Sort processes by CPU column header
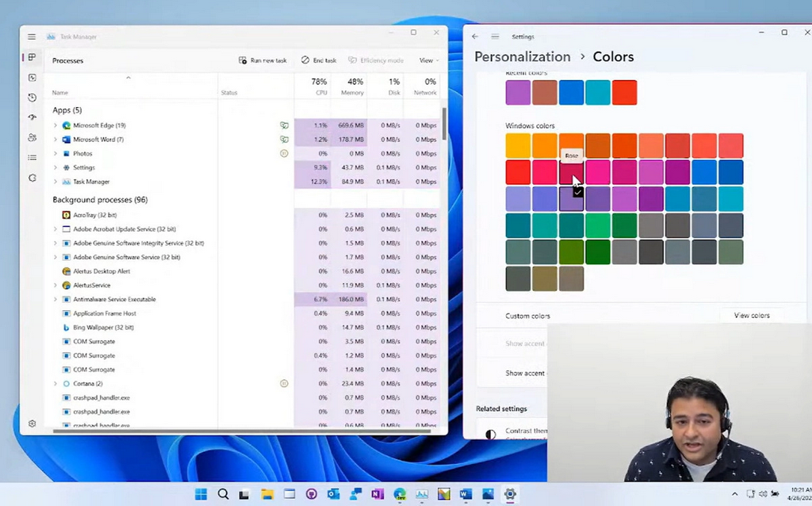Viewport: 812px width, 506px height. pyautogui.click(x=312, y=86)
